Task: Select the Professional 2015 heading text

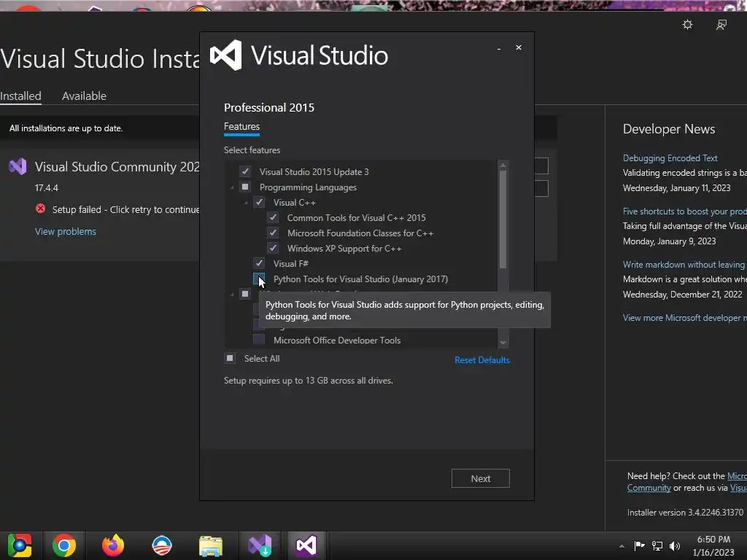Action: coord(269,108)
